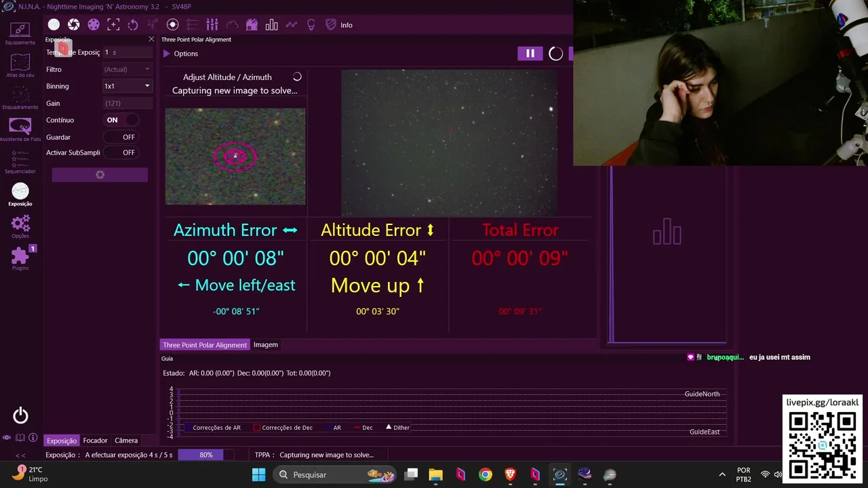
Task: Click the line graph history toolbar icon
Action: (x=292, y=25)
